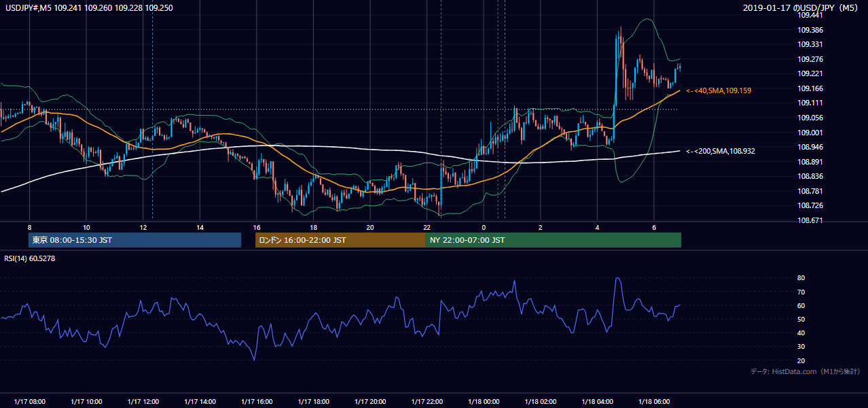This screenshot has height=408, width=868.
Task: Click price axis value 108.671
Action: (x=810, y=220)
